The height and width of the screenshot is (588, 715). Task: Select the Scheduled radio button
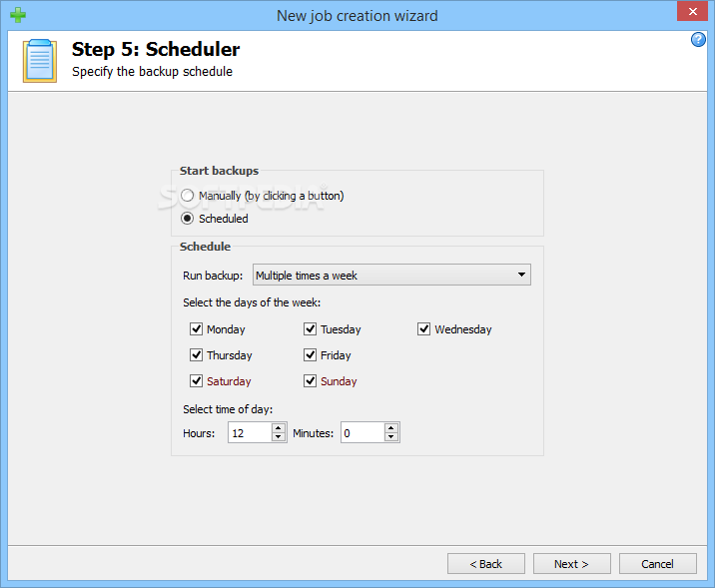(x=188, y=219)
